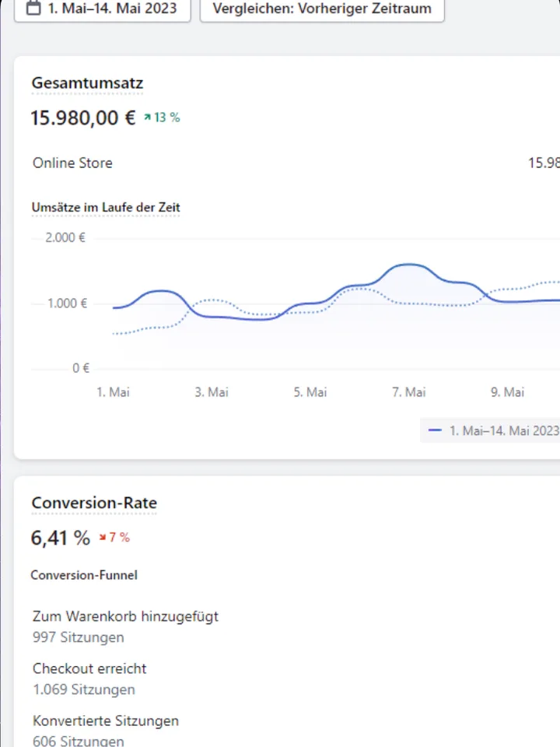Click the 997 Sitzungen value
560x747 pixels.
[78, 637]
